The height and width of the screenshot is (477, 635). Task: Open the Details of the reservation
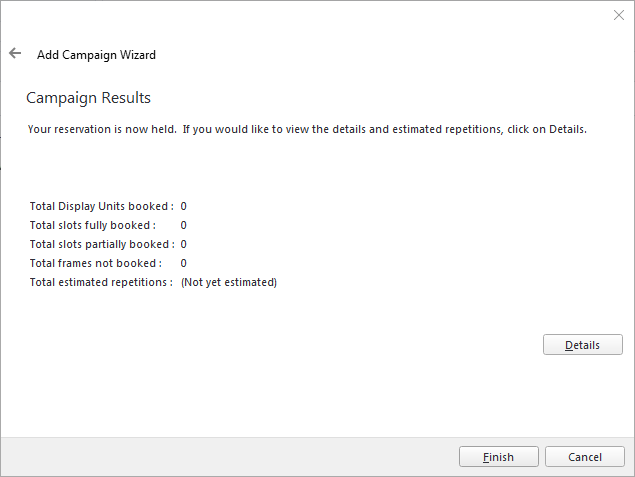(x=582, y=345)
